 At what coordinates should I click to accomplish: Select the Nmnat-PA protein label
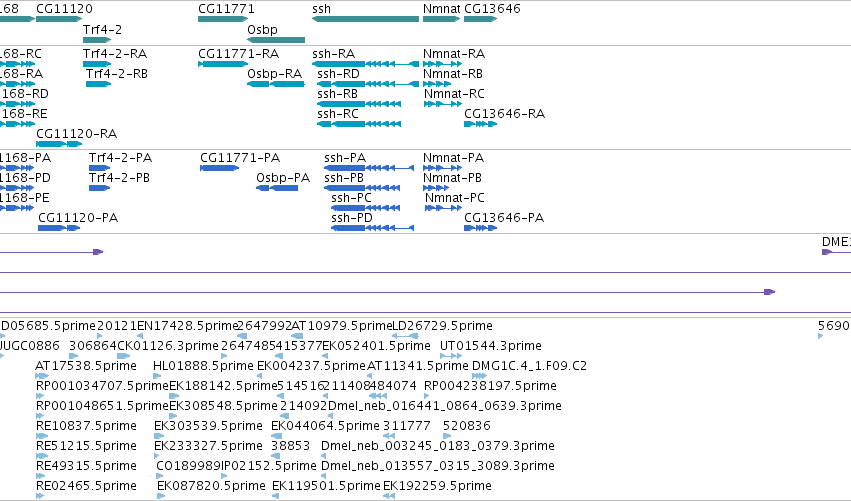[454, 158]
